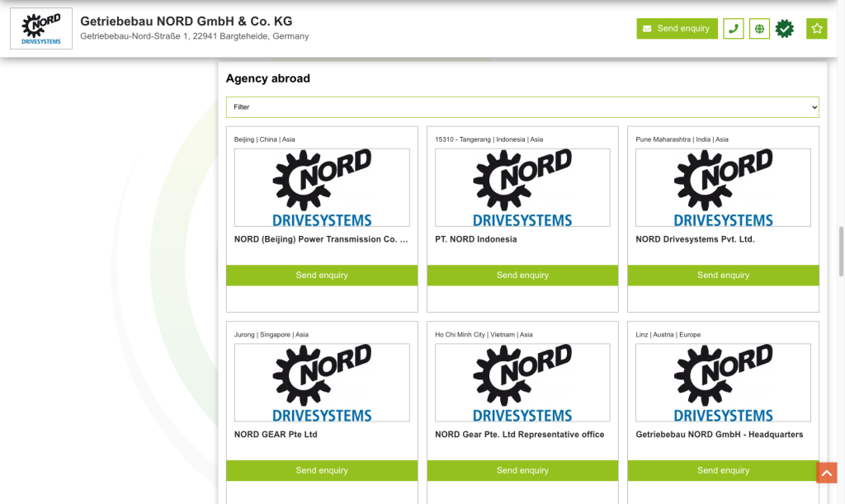Send enquiry to PT. NORD Indonesia
Image resolution: width=845 pixels, height=504 pixels.
(522, 276)
